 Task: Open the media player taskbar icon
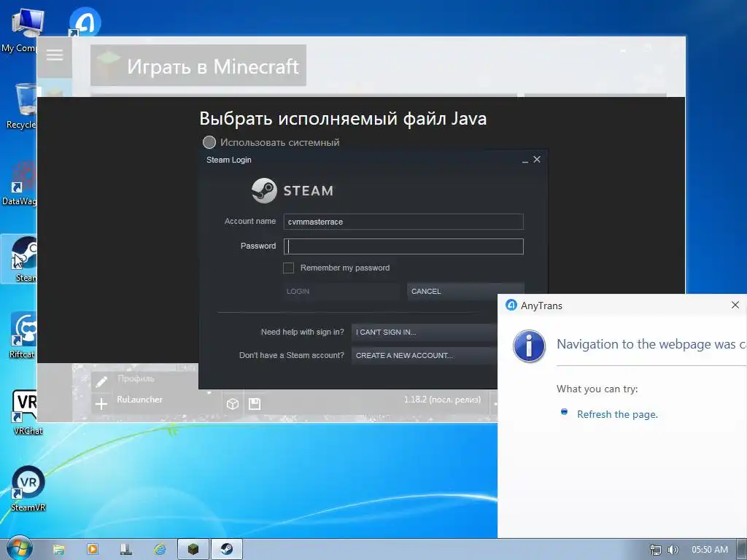(x=93, y=550)
